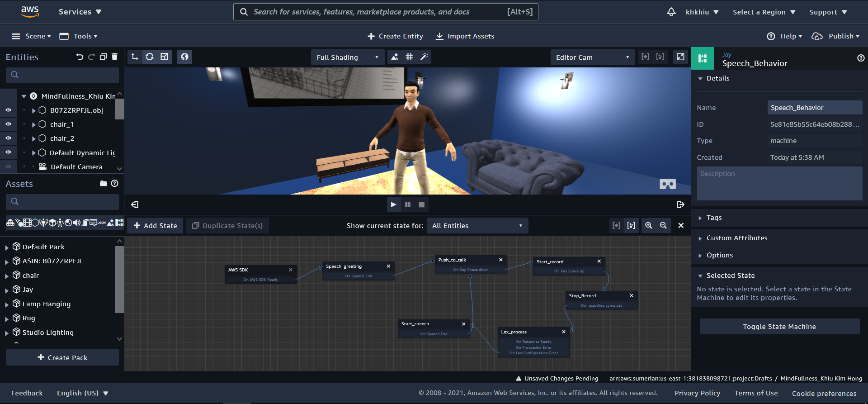Stop the scene playback
868x404 pixels.
click(422, 204)
